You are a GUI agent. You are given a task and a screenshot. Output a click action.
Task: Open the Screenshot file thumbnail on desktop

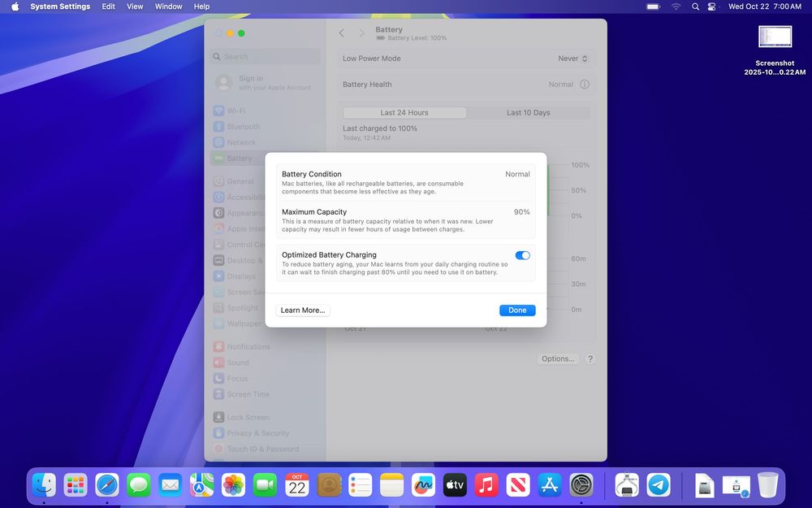775,37
